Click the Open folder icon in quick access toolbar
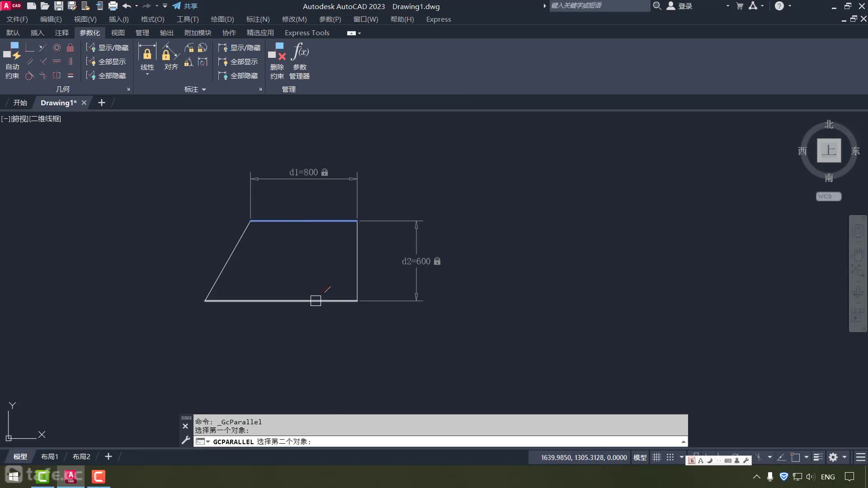The image size is (868, 488). point(45,6)
